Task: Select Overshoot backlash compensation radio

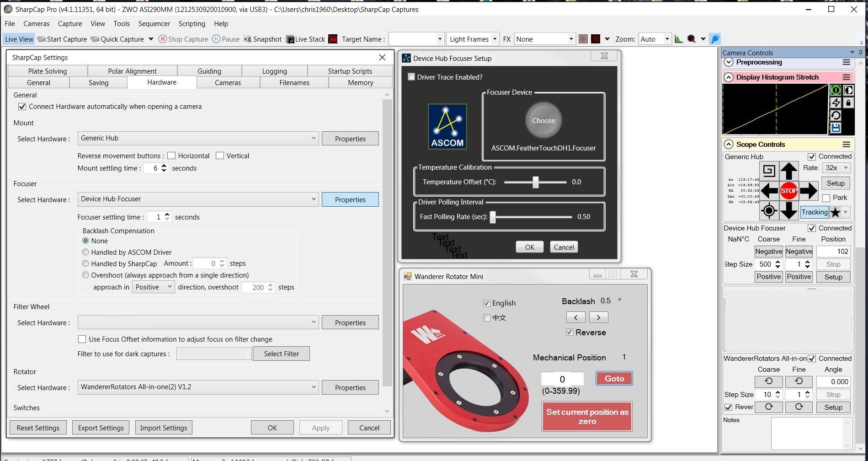Action: click(x=85, y=275)
